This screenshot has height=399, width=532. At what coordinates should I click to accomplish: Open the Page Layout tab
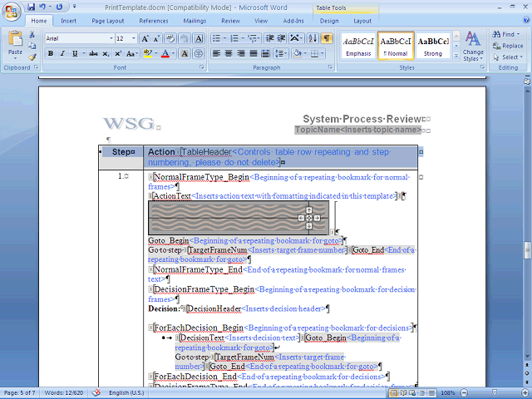[x=108, y=21]
